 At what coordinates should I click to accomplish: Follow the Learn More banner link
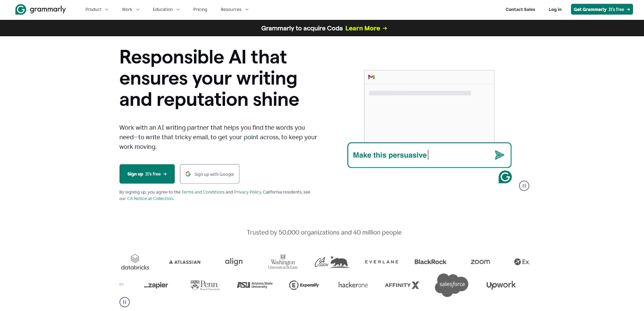366,28
